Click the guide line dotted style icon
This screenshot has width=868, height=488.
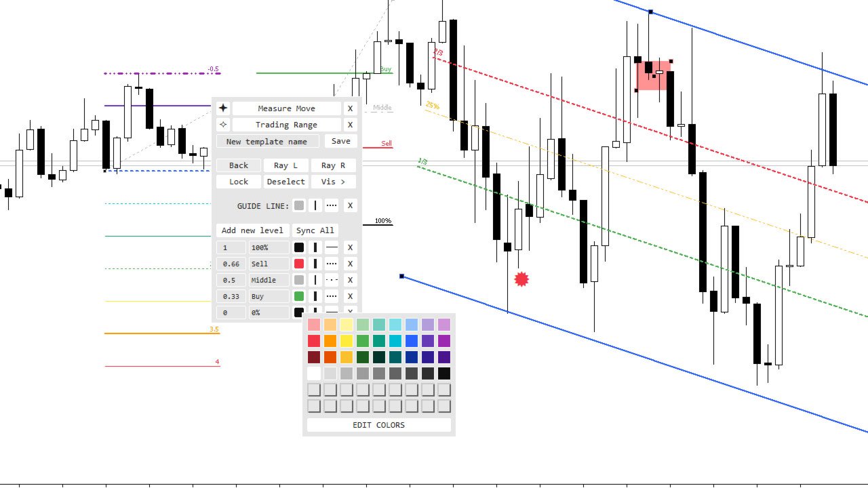332,205
